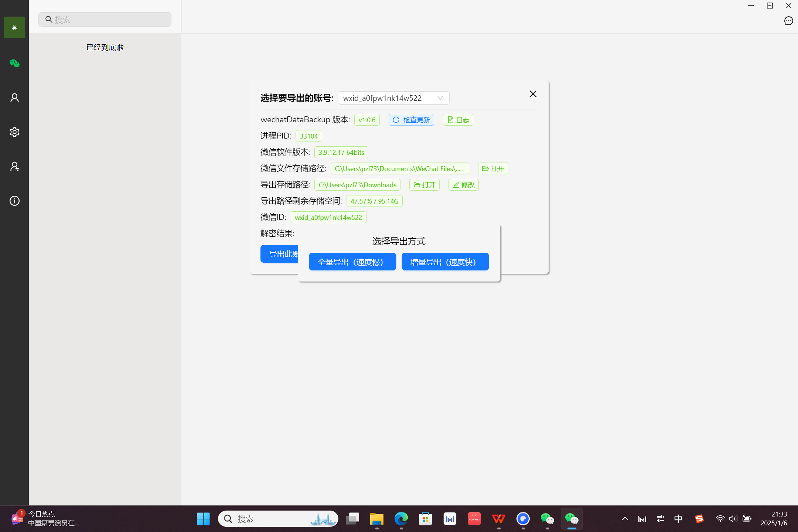Screen dimensions: 798x532
Task: Click the export path C:\Users\pzl73\Downloads tag
Action: 357,185
